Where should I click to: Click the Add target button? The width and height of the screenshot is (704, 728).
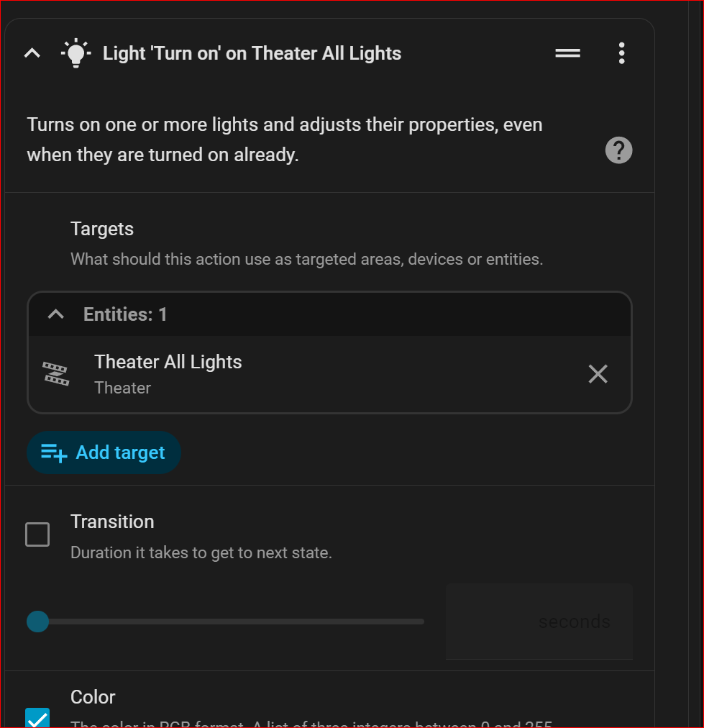104,452
